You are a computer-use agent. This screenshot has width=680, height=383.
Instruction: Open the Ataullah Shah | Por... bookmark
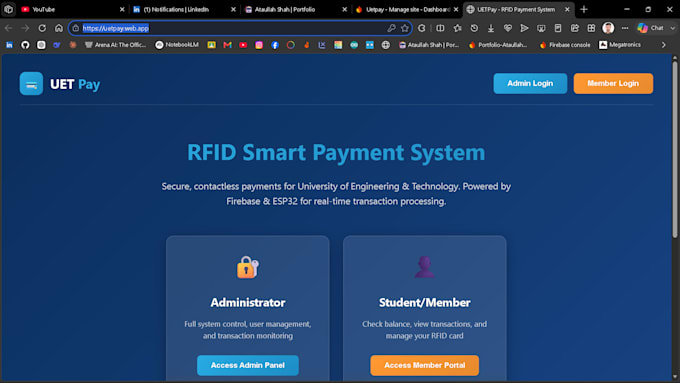point(428,45)
